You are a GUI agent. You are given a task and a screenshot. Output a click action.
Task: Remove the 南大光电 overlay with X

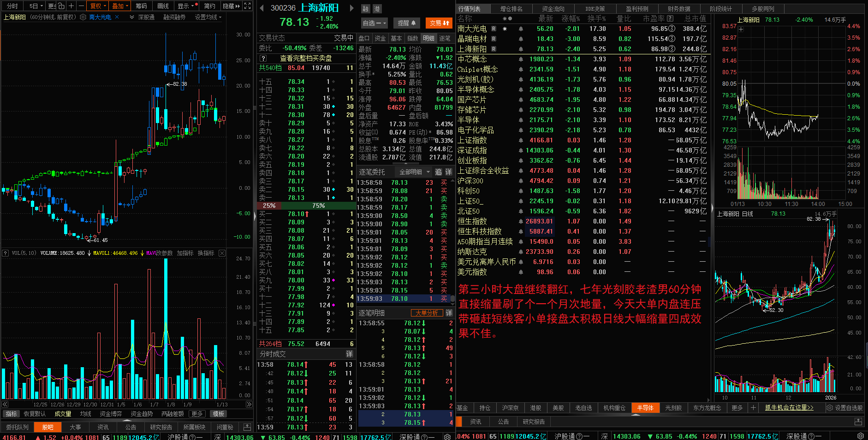click(x=117, y=17)
